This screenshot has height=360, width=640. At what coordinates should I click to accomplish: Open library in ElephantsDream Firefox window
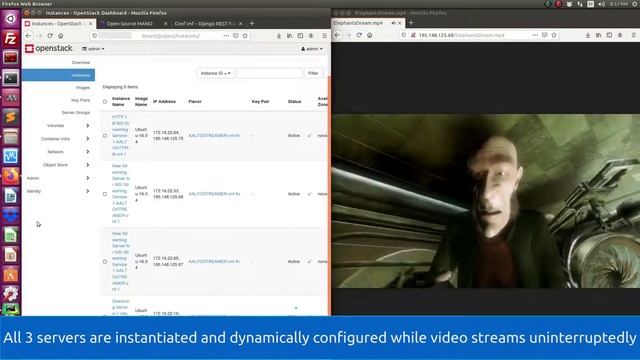598,35
